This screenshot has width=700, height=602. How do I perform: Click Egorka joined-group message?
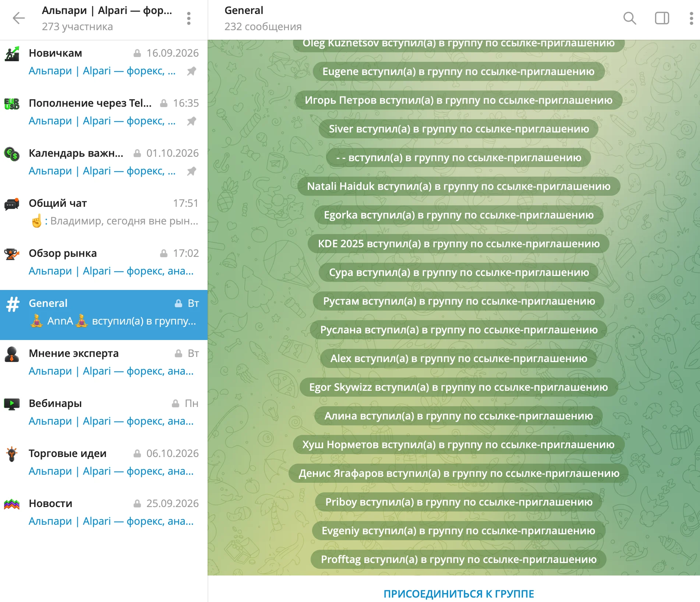[459, 215]
